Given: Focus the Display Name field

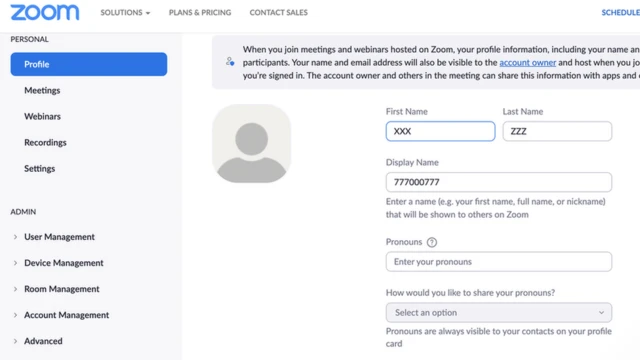Looking at the screenshot, I should coord(499,182).
